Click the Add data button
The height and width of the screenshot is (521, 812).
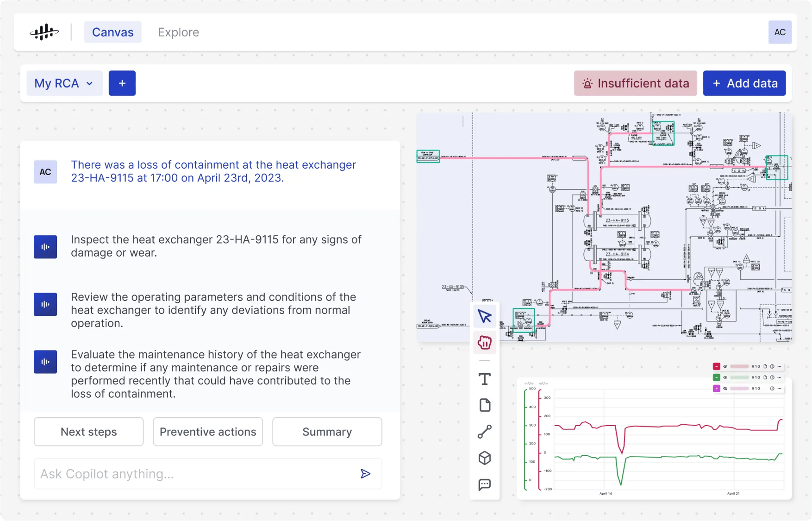[x=744, y=83]
